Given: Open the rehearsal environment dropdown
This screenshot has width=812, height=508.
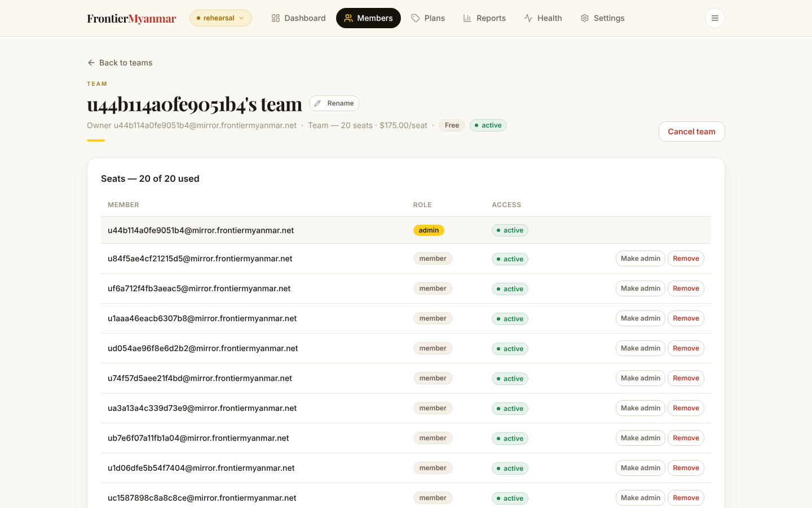Looking at the screenshot, I should pos(220,18).
